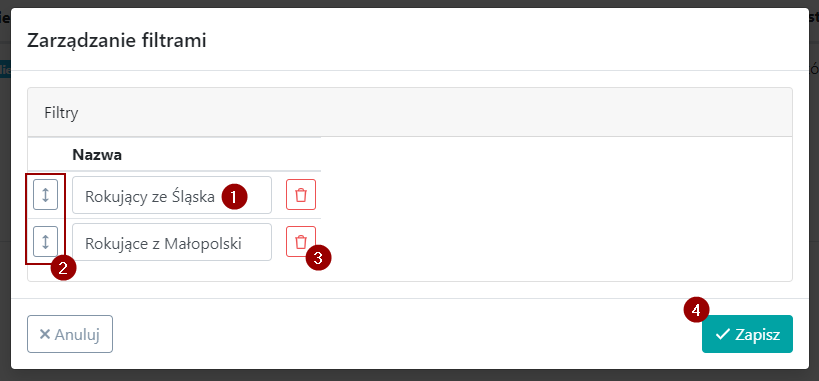The height and width of the screenshot is (381, 819).
Task: Click annotation badge number 3
Action: click(x=319, y=257)
